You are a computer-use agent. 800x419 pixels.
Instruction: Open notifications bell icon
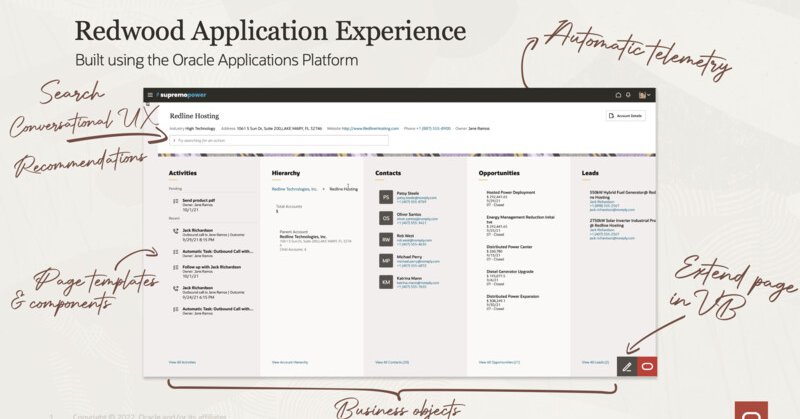tap(628, 95)
